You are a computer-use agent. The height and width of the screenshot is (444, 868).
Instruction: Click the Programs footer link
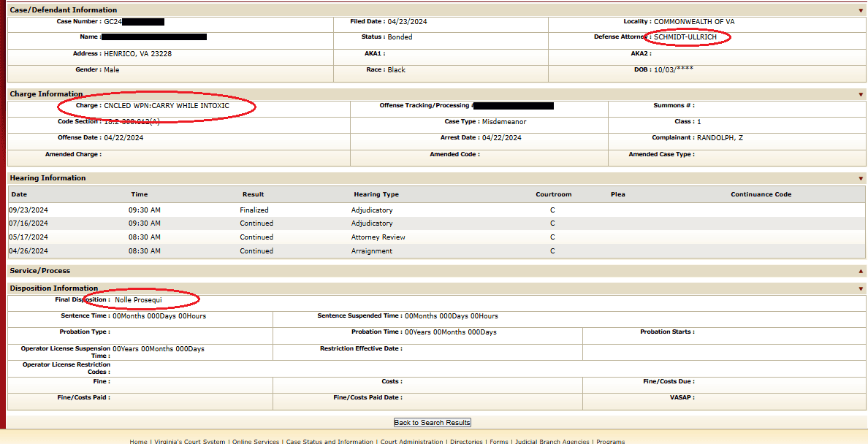610,441
